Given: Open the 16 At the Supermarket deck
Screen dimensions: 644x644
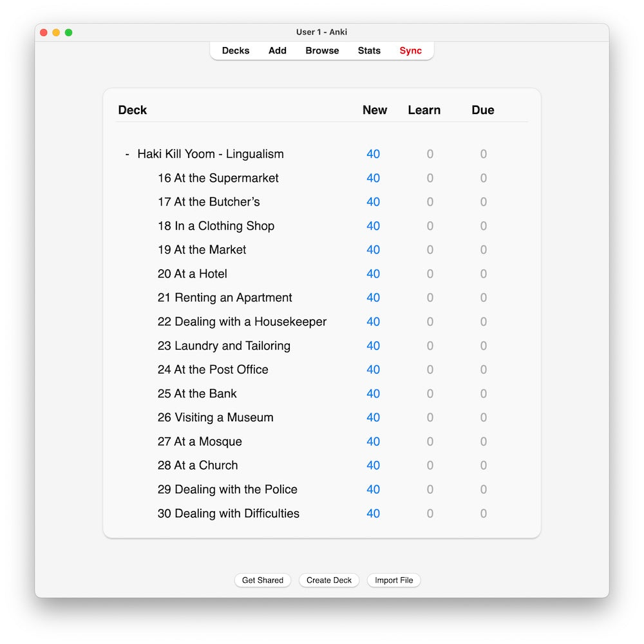Looking at the screenshot, I should point(218,178).
